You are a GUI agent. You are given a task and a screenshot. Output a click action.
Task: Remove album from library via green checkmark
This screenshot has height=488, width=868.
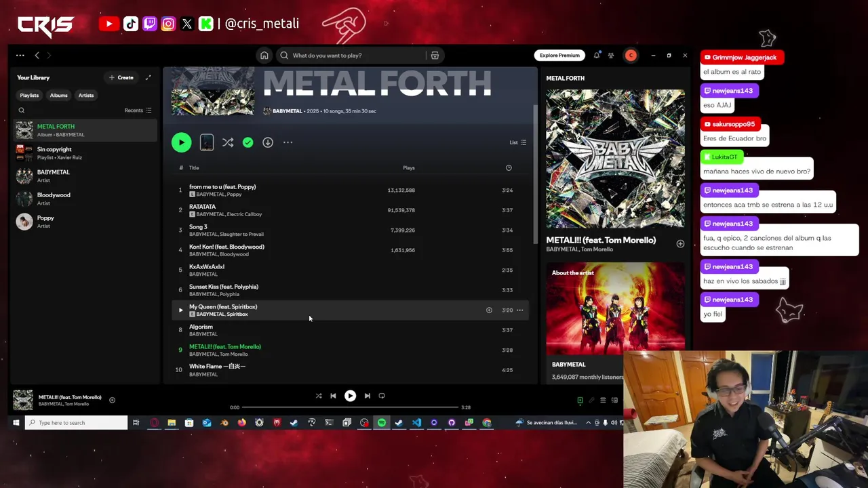248,142
